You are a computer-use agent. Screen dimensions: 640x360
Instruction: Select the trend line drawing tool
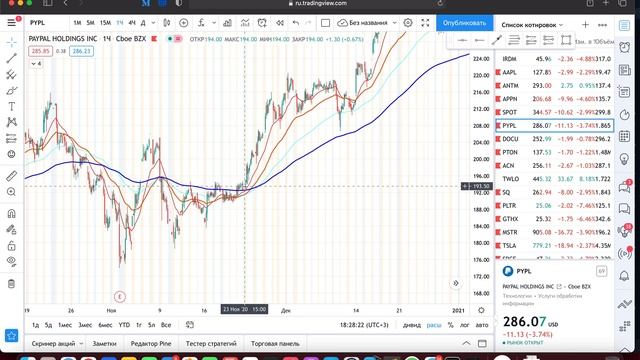tap(11, 58)
